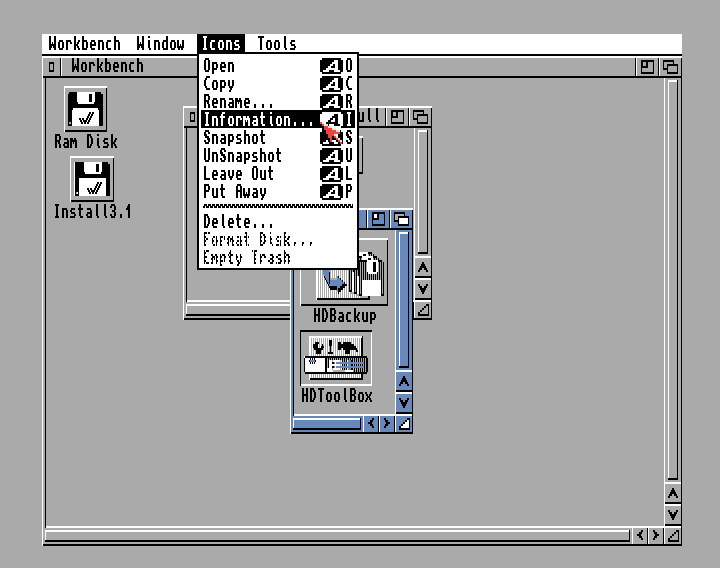
Task: Expand the Tools menu
Action: click(277, 43)
